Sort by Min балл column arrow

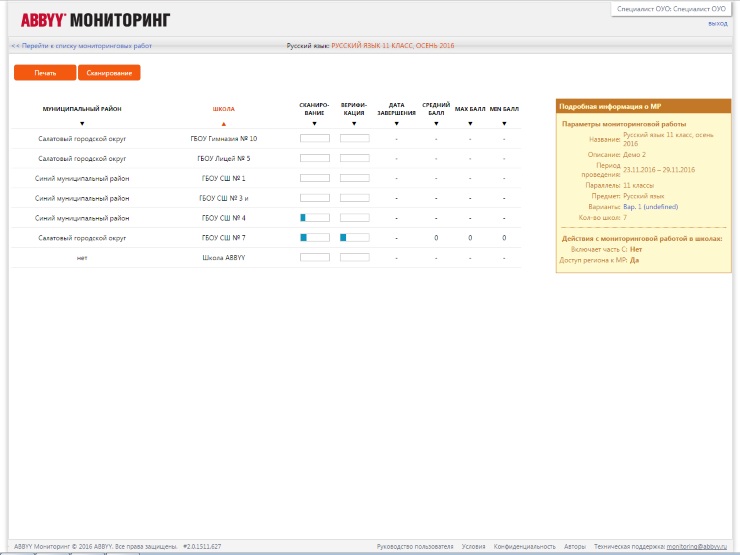[504, 124]
